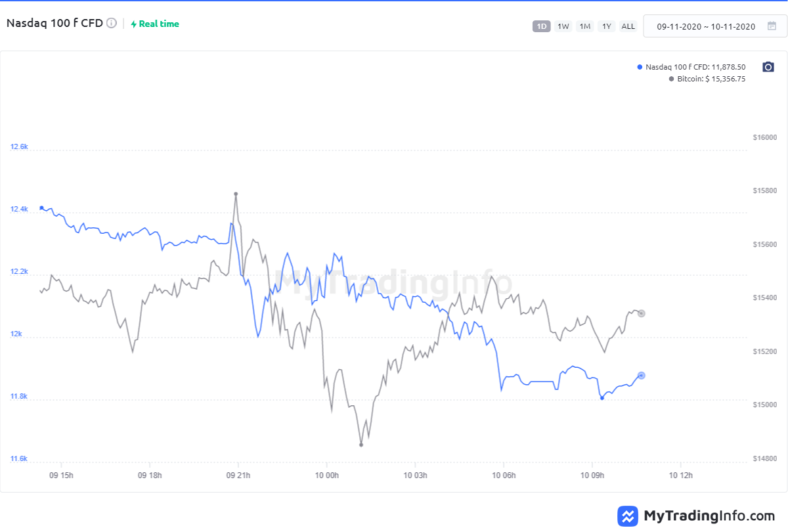Click the "12.6k" left axis label

pos(19,147)
